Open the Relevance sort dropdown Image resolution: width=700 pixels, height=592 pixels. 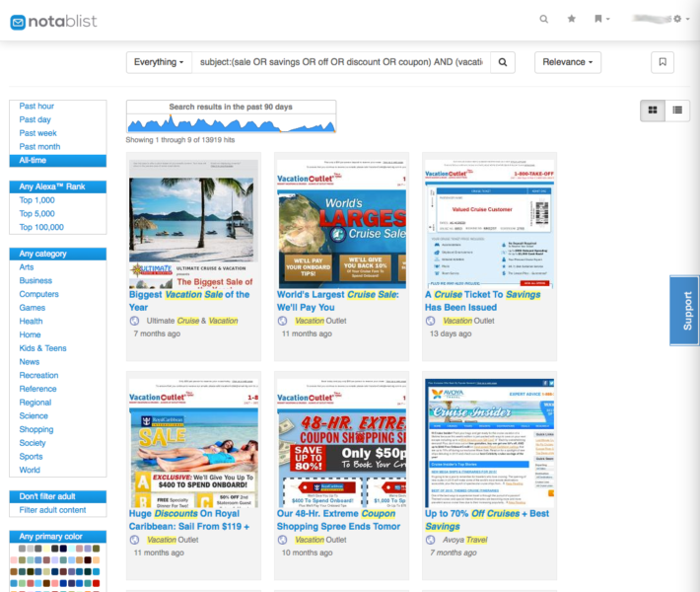[x=568, y=62]
